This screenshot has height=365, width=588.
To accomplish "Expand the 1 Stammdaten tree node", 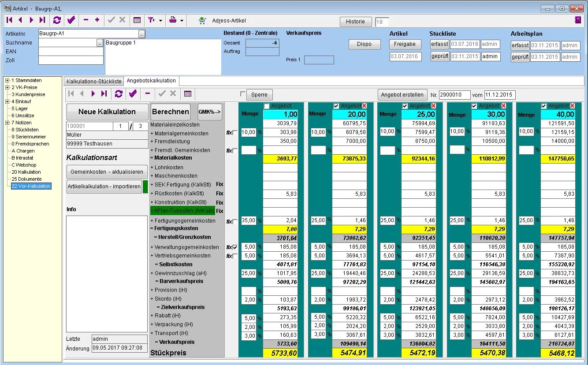I will point(7,80).
